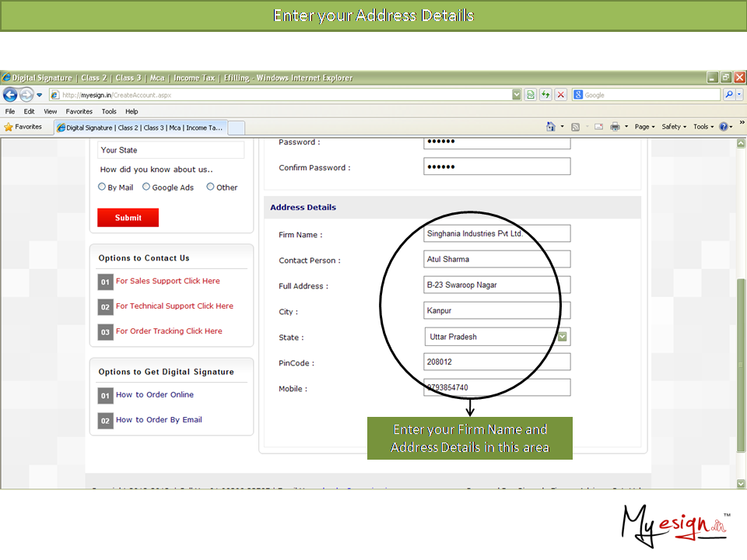Image resolution: width=747 pixels, height=560 pixels.
Task: Click the Help question mark icon
Action: tap(724, 127)
